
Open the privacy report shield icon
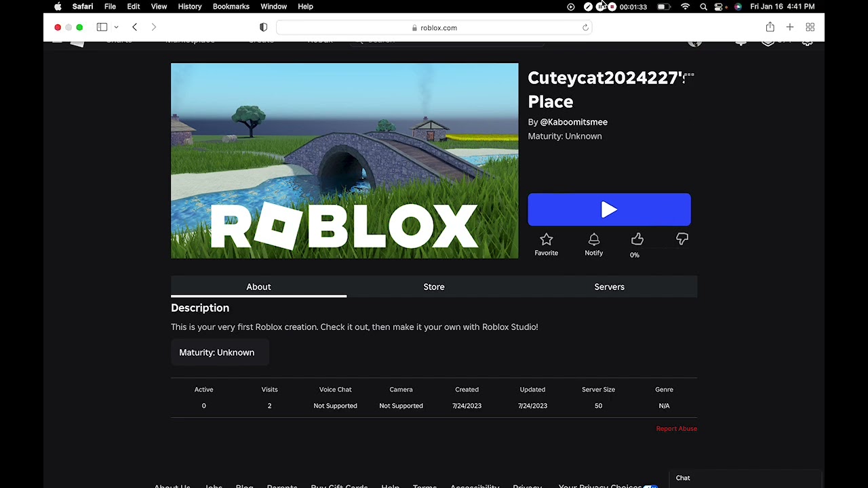pyautogui.click(x=264, y=27)
